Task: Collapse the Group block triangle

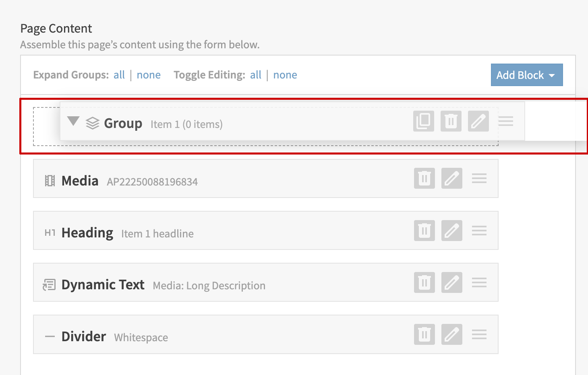Action: click(x=73, y=121)
